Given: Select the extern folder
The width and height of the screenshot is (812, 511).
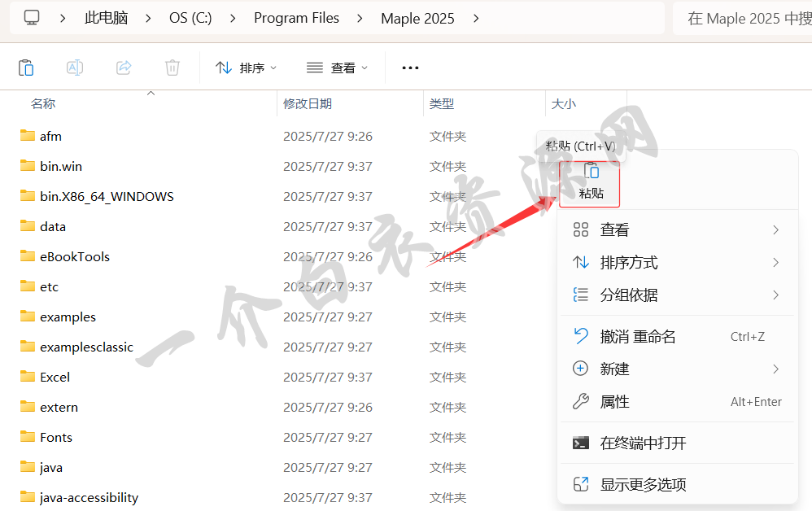Looking at the screenshot, I should [59, 408].
